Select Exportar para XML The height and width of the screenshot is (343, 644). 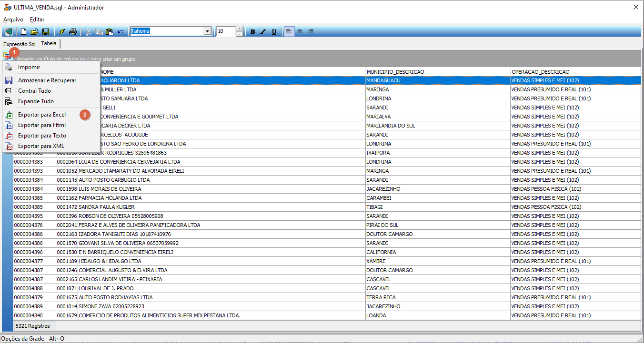tap(51, 146)
